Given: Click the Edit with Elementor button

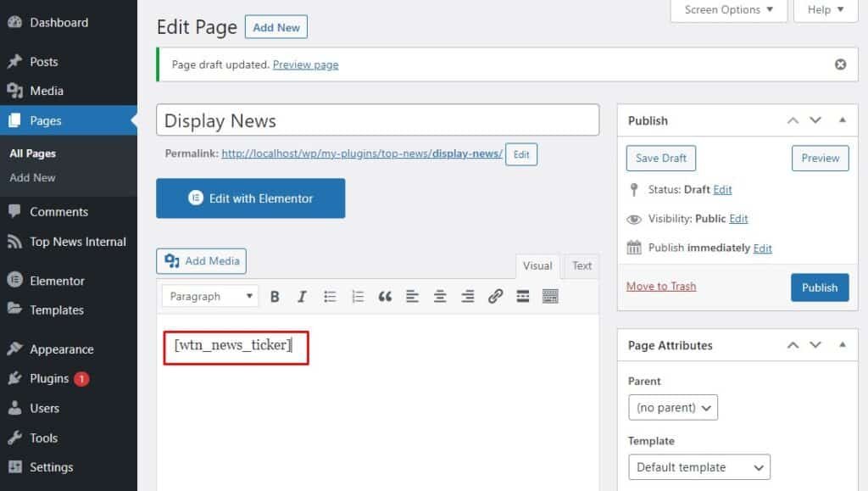Looking at the screenshot, I should (250, 198).
